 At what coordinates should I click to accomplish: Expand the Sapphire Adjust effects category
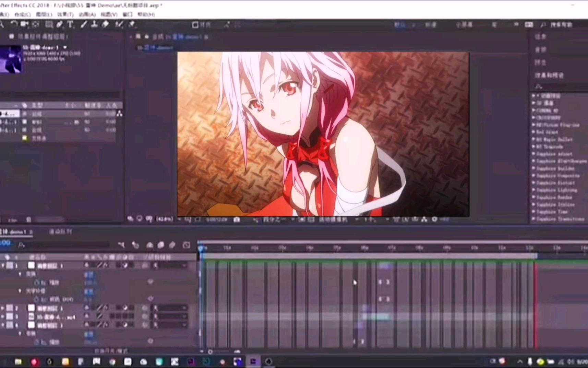(534, 154)
